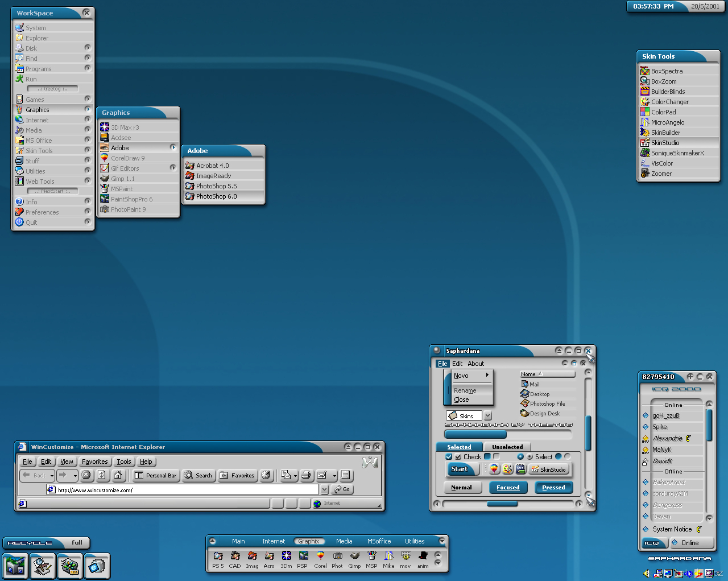Viewport: 728px width, 581px height.
Task: Toggle the gray checked Check checkbox
Action: pos(458,456)
